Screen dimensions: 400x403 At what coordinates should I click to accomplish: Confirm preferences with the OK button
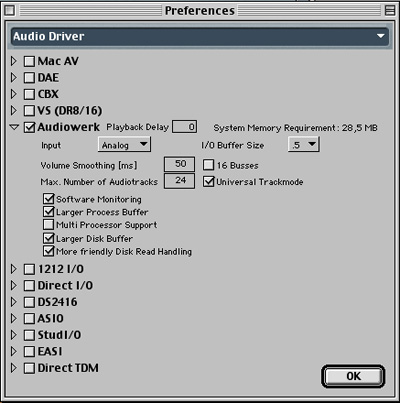(x=353, y=376)
